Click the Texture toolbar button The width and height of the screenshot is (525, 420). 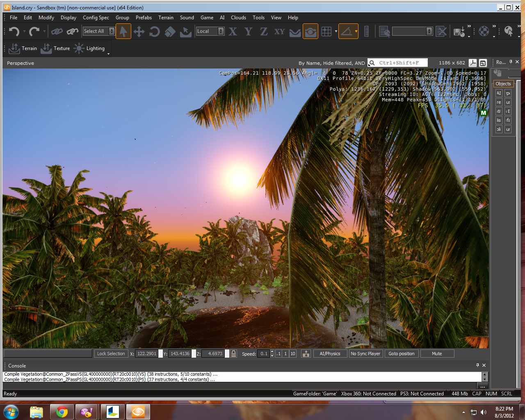point(55,48)
